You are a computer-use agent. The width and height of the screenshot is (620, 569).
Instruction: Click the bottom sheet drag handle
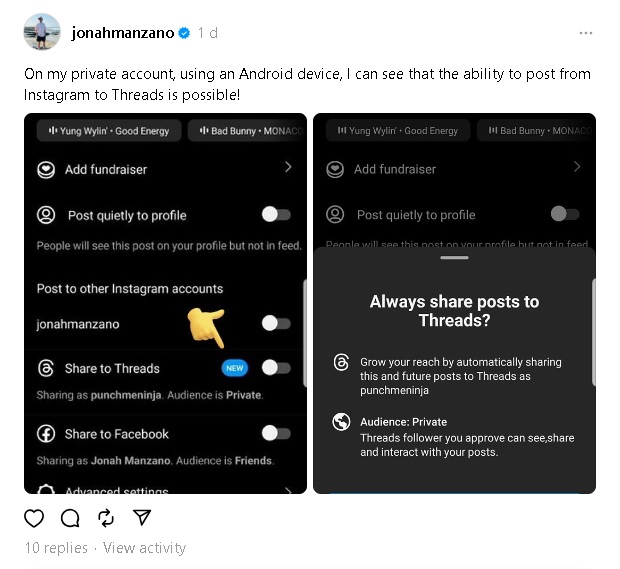coord(454,258)
